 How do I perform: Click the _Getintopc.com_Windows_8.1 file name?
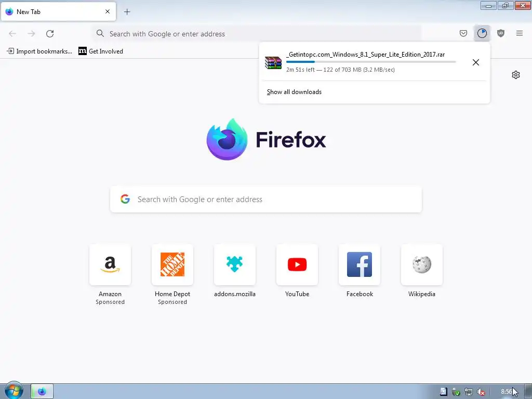click(366, 54)
